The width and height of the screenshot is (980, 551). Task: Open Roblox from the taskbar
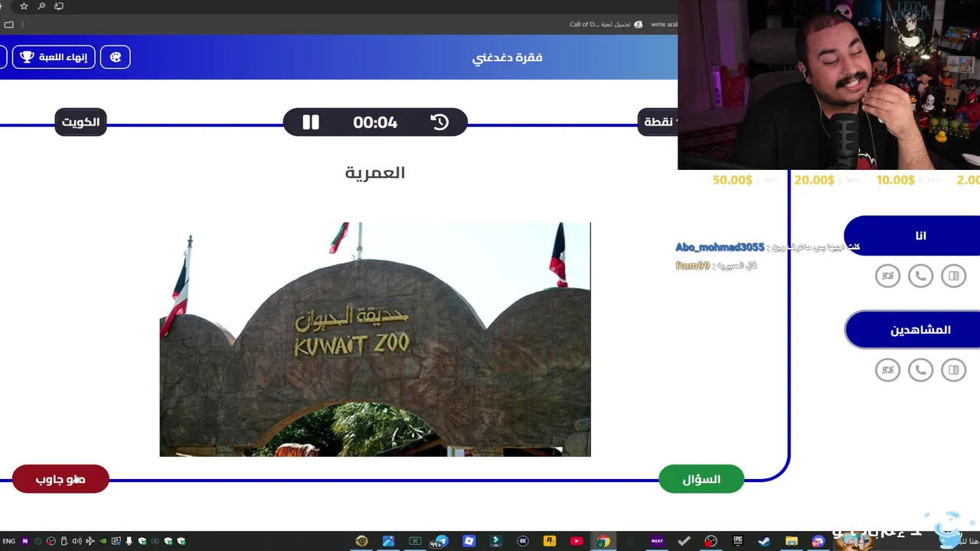(469, 541)
